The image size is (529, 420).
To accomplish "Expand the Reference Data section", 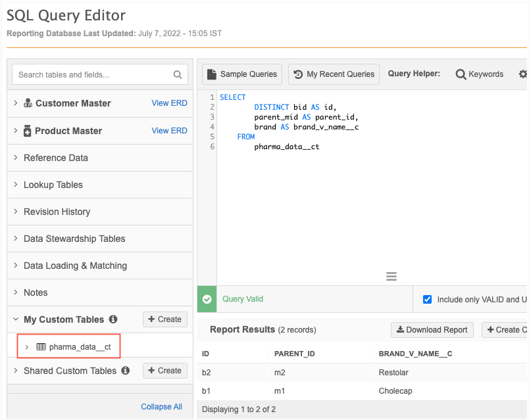I will point(16,158).
